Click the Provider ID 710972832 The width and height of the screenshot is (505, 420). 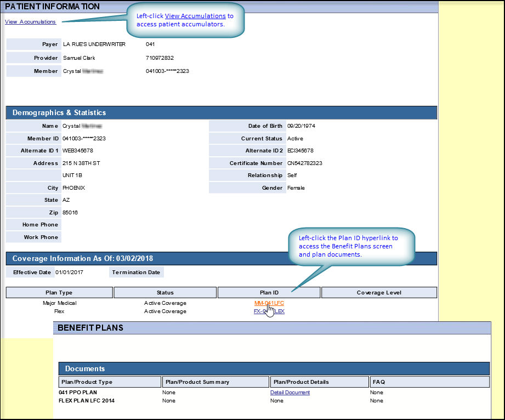click(160, 58)
